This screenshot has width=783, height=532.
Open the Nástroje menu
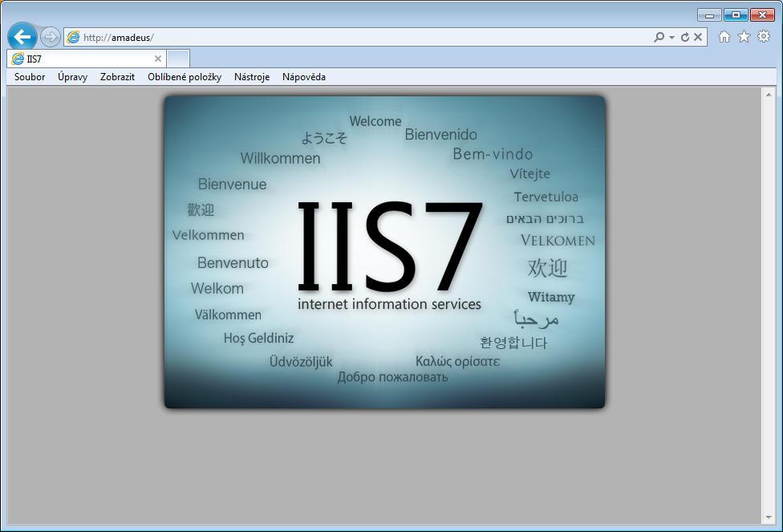[252, 77]
